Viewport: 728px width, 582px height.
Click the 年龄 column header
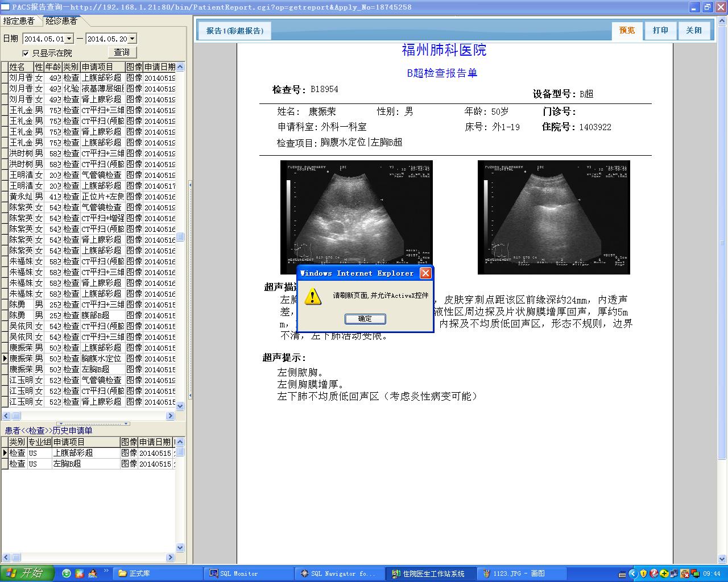53,67
